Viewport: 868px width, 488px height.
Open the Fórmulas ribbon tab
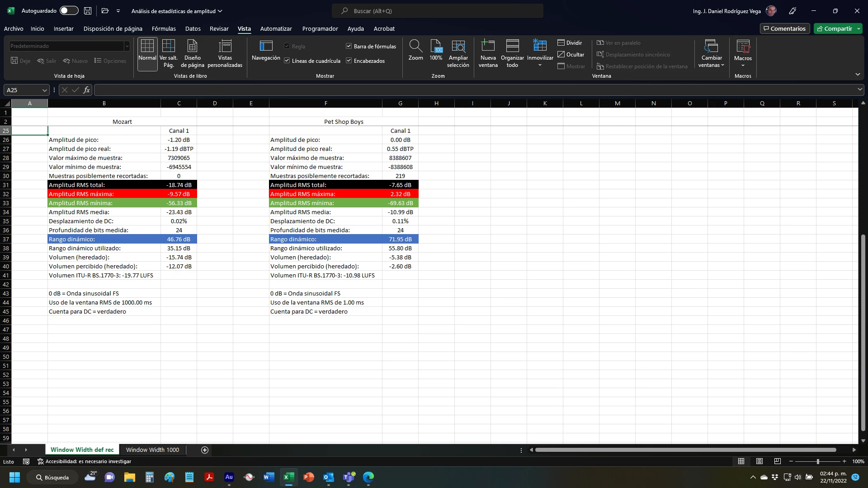(164, 28)
